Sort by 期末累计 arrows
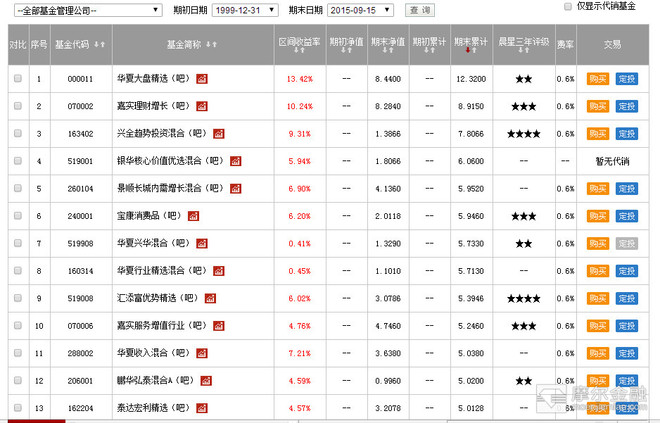The height and width of the screenshot is (423, 660). pos(471,50)
